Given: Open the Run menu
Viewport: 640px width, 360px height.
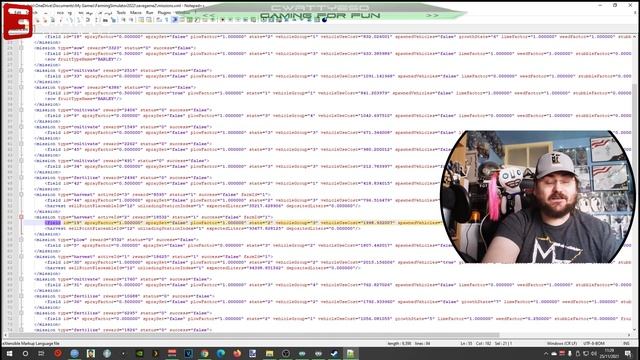Looking at the screenshot, I should [149, 13].
